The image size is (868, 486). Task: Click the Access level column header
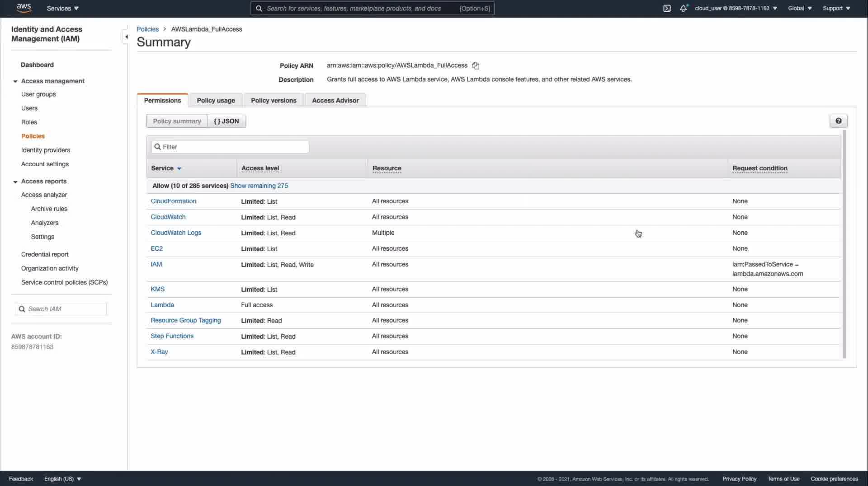[x=260, y=168]
